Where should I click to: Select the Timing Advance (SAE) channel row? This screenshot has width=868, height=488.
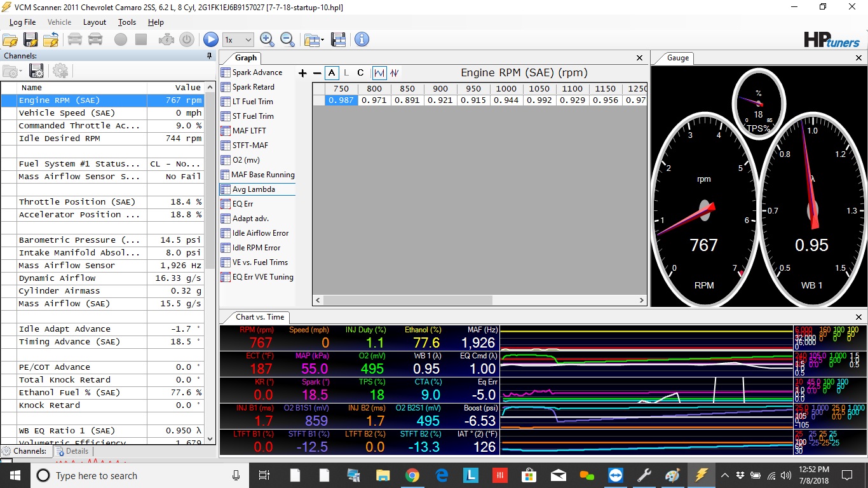coord(102,342)
